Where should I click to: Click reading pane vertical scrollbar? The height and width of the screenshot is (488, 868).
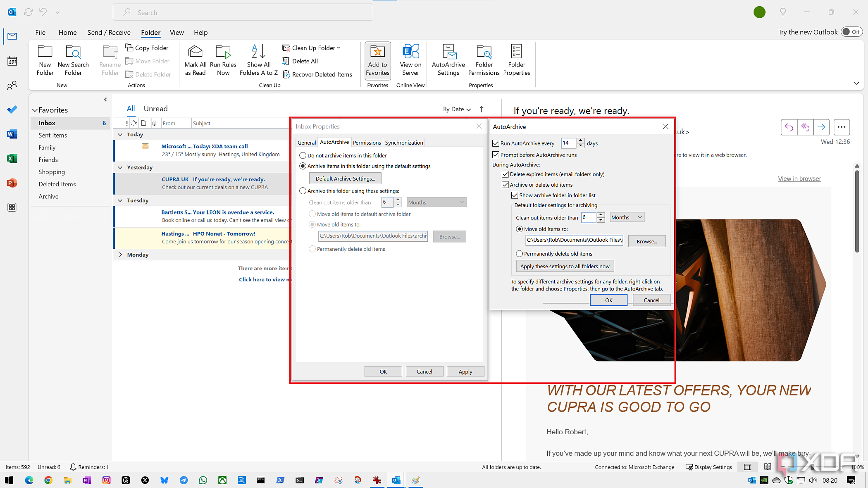click(x=857, y=211)
